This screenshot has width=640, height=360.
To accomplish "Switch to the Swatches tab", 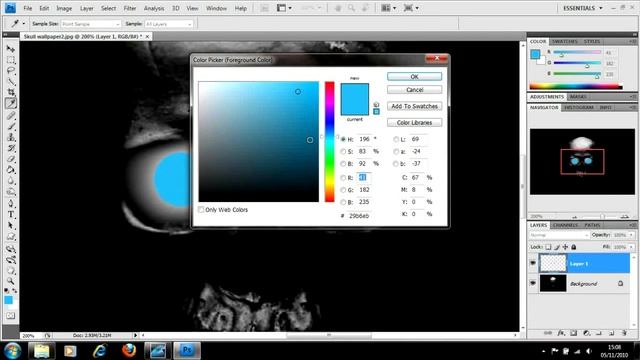I will coord(564,42).
